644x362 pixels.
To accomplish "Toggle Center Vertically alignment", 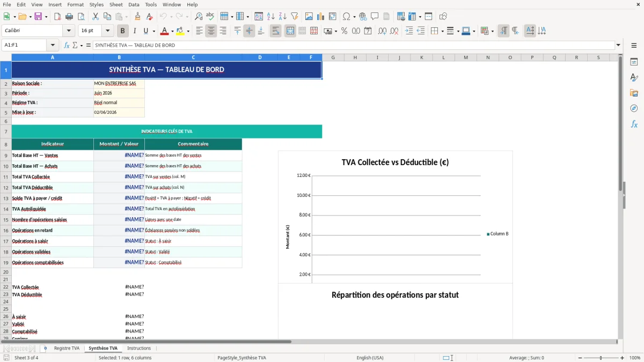I will [249, 31].
